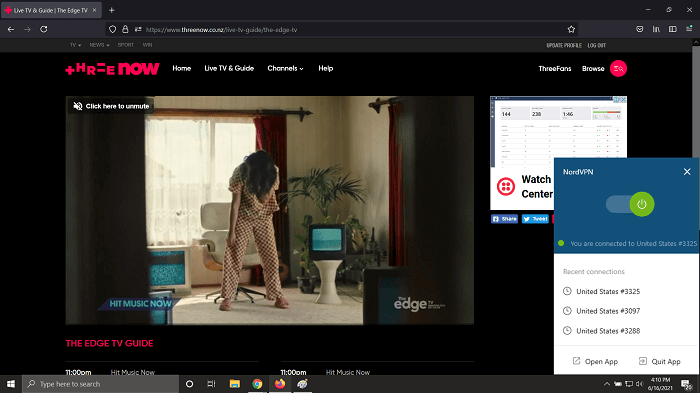Show hidden system tray icons

pyautogui.click(x=607, y=384)
